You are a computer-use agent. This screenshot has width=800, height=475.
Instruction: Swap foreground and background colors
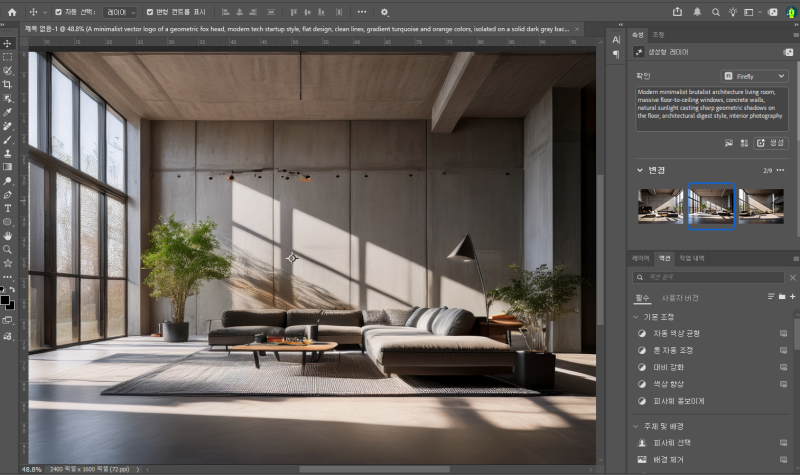[12, 289]
